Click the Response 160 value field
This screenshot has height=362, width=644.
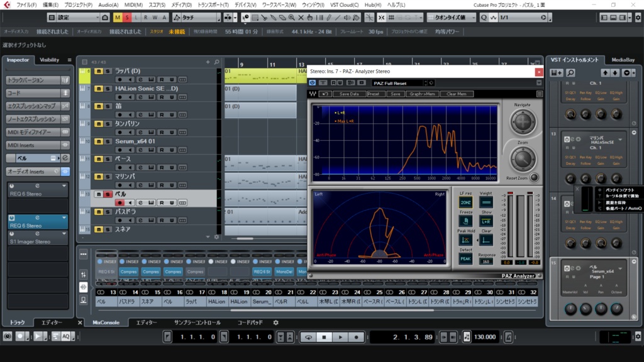pos(486,261)
